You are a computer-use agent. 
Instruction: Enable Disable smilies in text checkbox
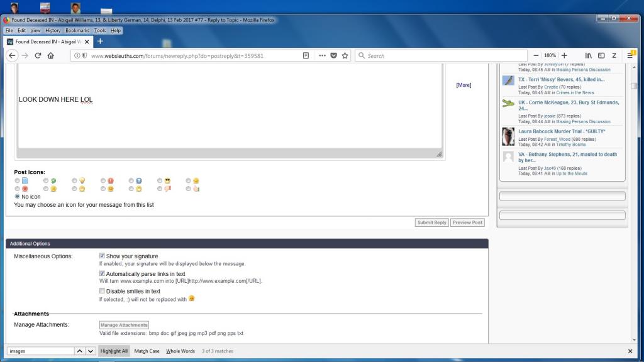(x=103, y=292)
